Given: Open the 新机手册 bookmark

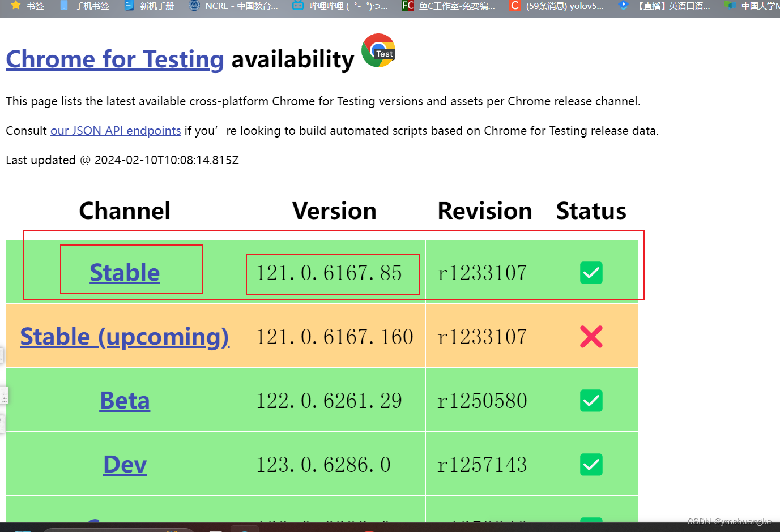Looking at the screenshot, I should pos(150,6).
